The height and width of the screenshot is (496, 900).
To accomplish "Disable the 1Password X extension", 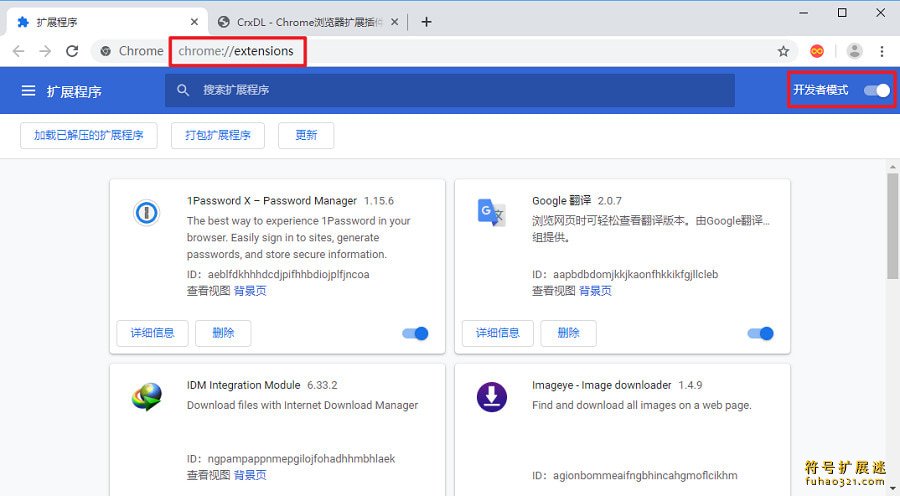I will (x=415, y=334).
